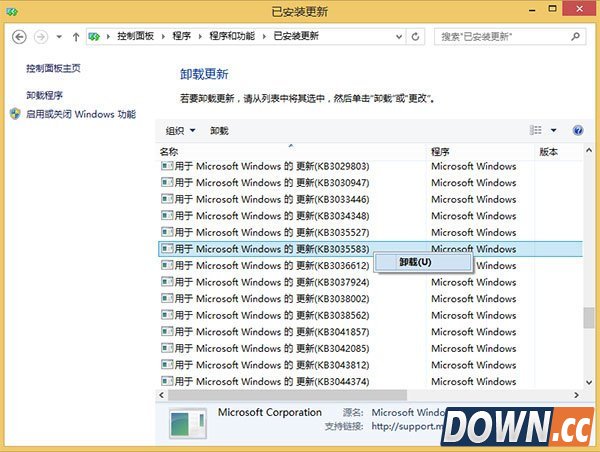The width and height of the screenshot is (600, 452).
Task: Sort by the 名称 column header
Action: click(291, 152)
